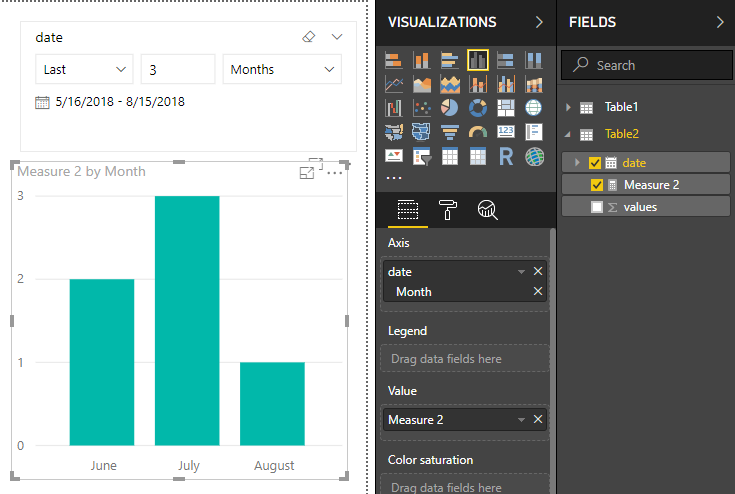This screenshot has width=735, height=494.
Task: Open more visualizations via ellipsis
Action: click(x=394, y=178)
